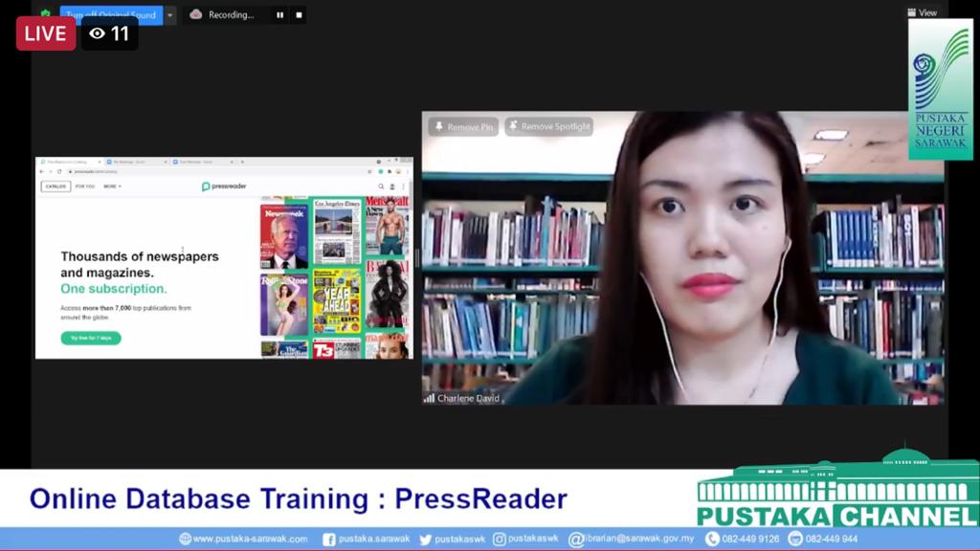980x551 pixels.
Task: Expand the MORE dropdown in PressReader
Action: [113, 187]
